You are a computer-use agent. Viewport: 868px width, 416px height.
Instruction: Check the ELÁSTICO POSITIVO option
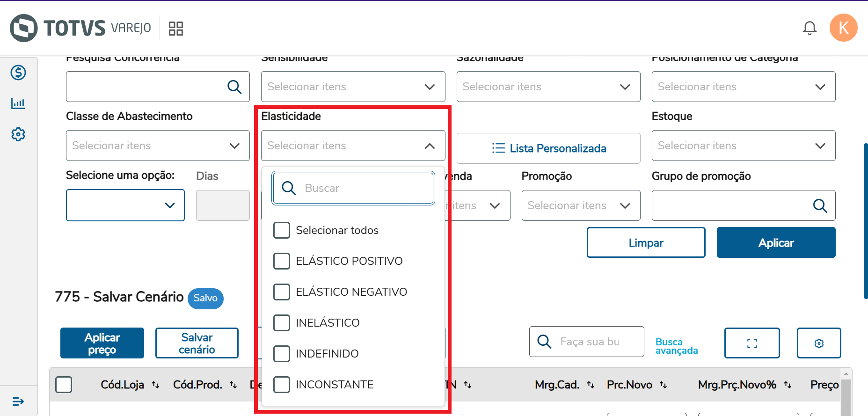[282, 261]
